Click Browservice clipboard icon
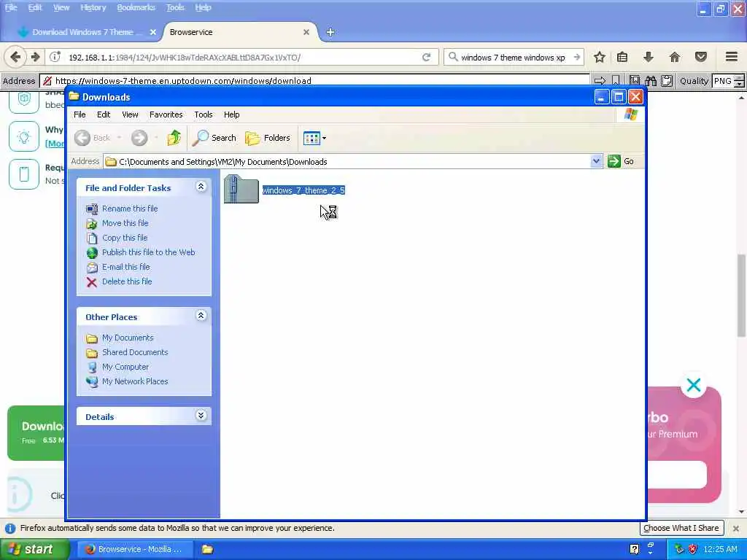Screen dimensions: 747x560 click(x=667, y=80)
